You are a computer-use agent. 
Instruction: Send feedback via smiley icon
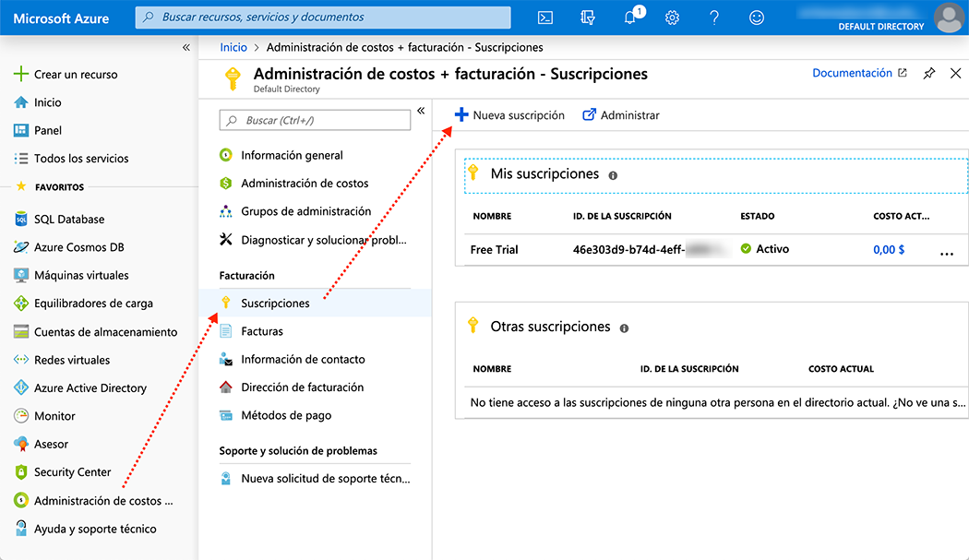[757, 18]
